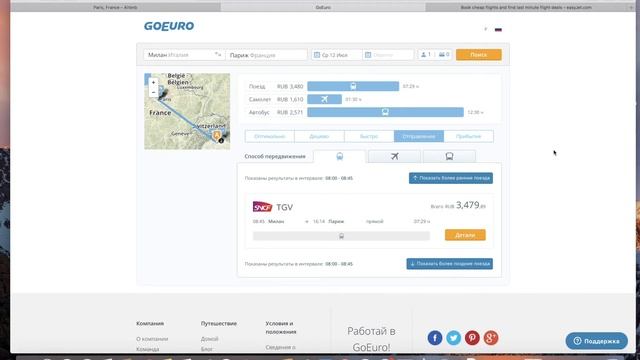Open the return date picker
This screenshot has height=360, width=640.
tap(388, 55)
